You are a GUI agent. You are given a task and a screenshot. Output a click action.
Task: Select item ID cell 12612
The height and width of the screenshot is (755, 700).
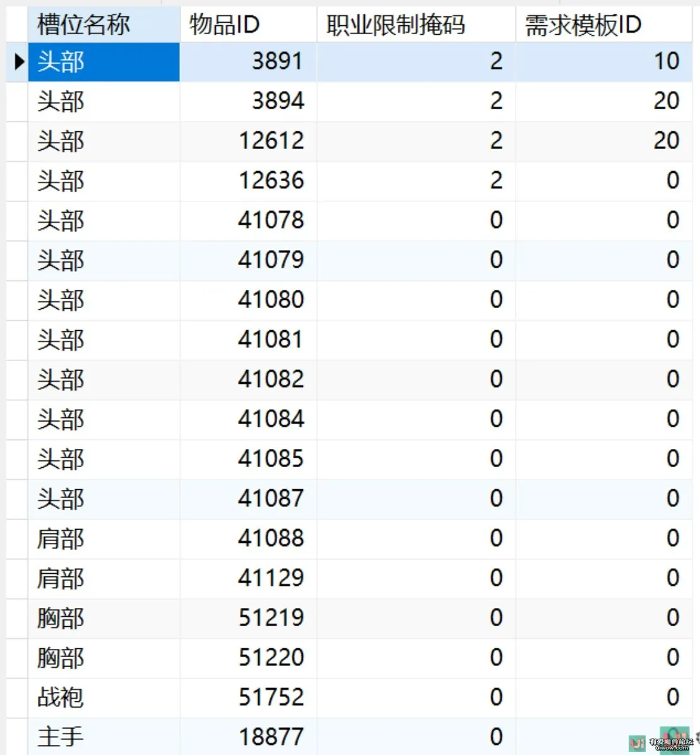pos(249,141)
